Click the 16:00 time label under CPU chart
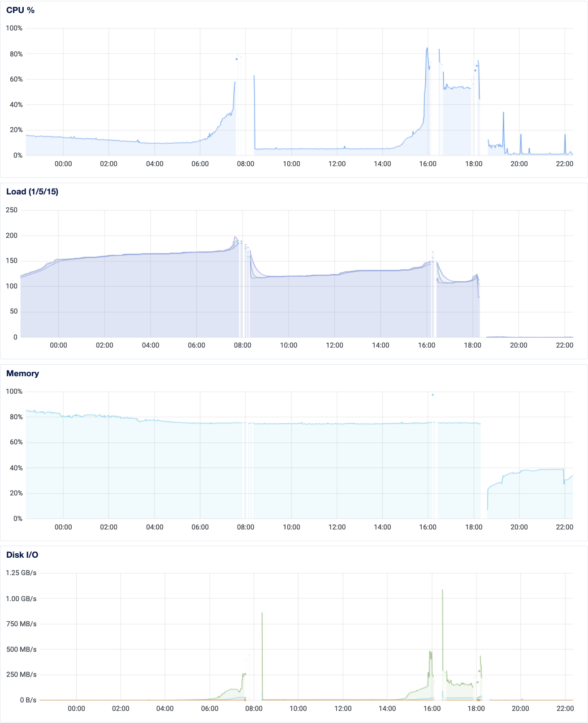Screen dimensions: 588x723 point(428,164)
